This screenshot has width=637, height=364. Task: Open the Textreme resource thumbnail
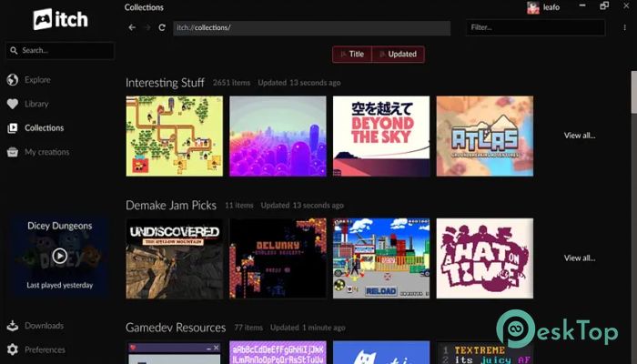(x=485, y=352)
